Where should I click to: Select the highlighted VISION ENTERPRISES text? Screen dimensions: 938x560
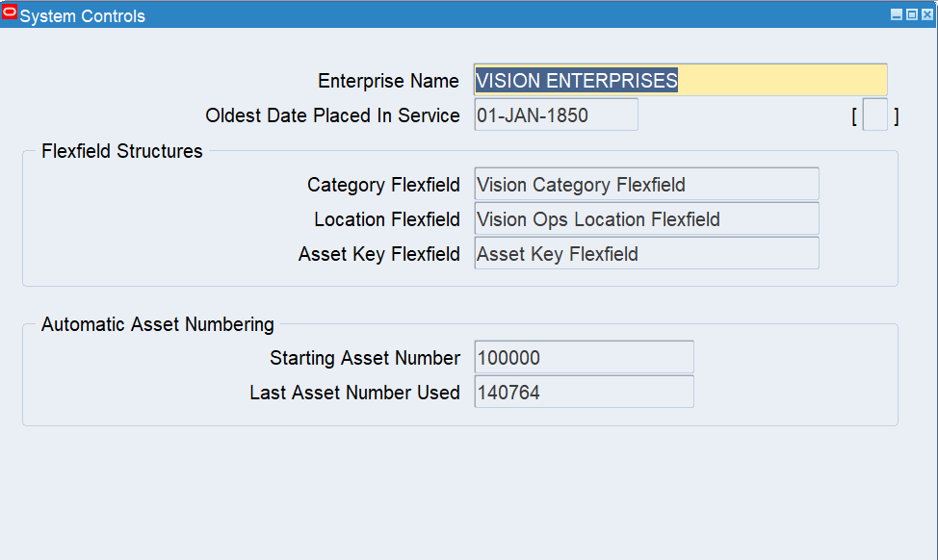[575, 80]
